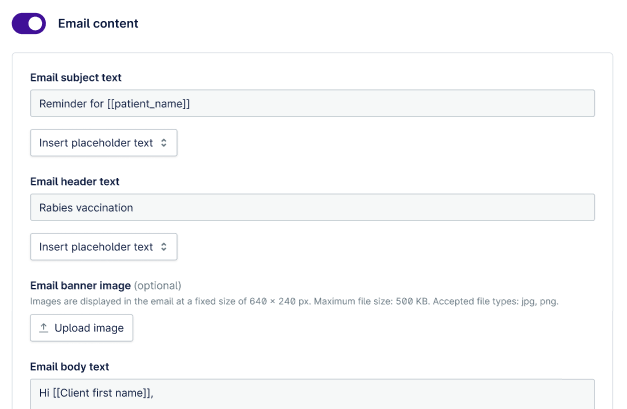Viewport: 627px width, 409px height.
Task: Toggle the Email content switch off
Action: click(x=29, y=23)
